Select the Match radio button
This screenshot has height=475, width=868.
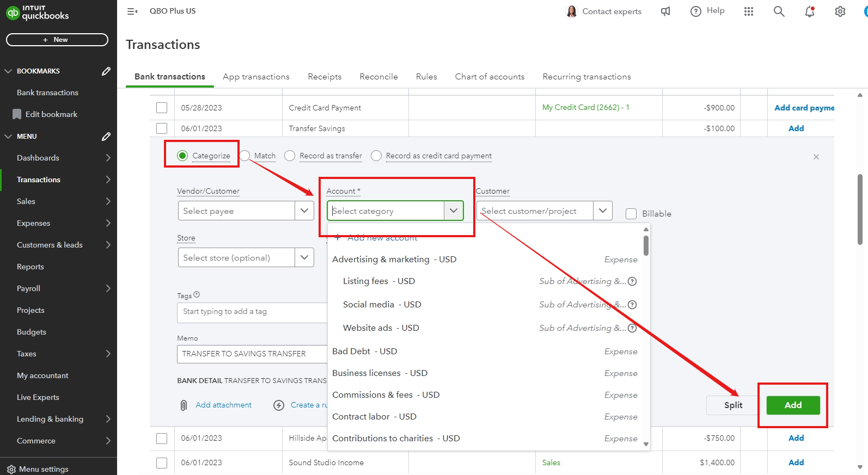tap(245, 156)
